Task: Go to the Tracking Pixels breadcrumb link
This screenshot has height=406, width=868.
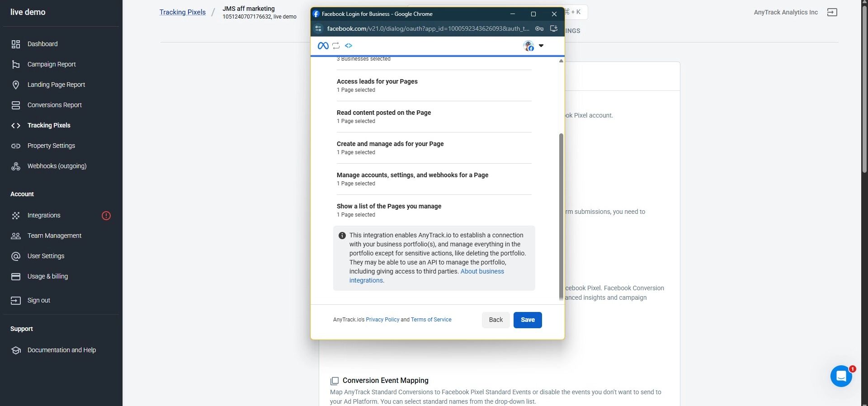Action: coord(183,12)
